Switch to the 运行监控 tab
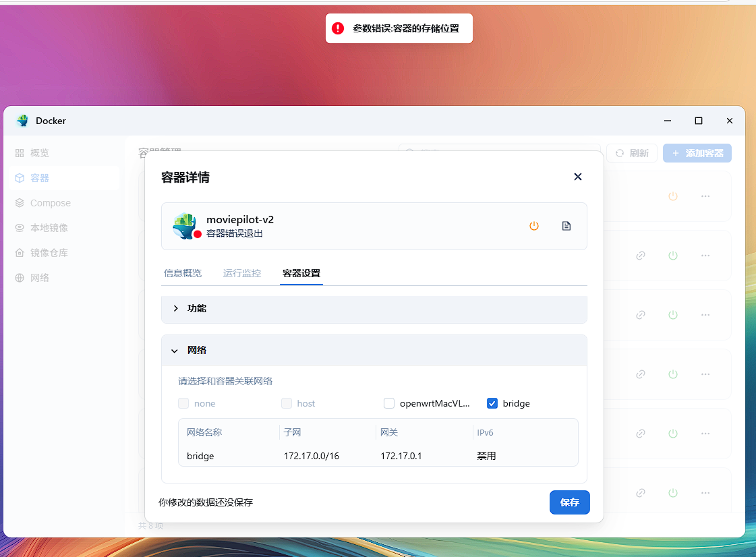Viewport: 756px width, 557px height. 242,273
